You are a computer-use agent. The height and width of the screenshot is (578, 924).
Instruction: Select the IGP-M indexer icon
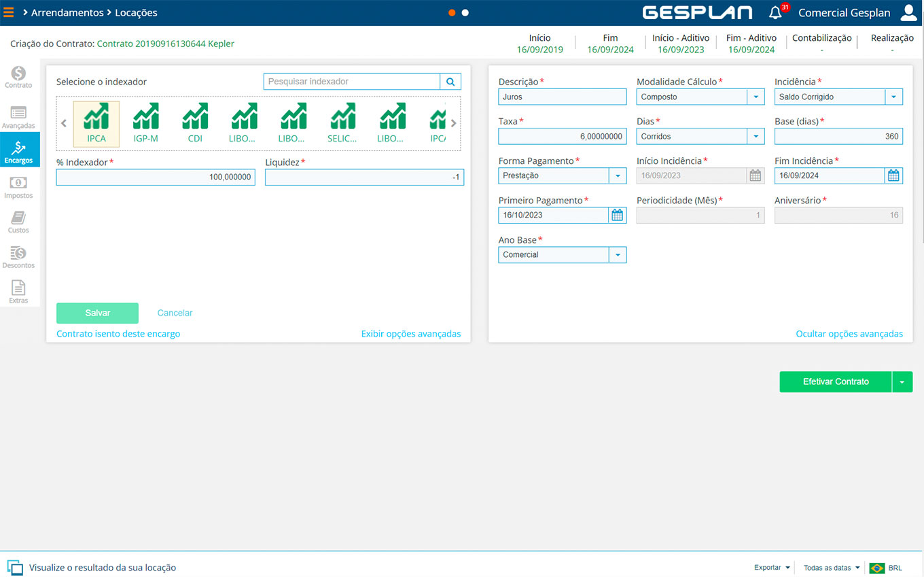click(x=145, y=122)
